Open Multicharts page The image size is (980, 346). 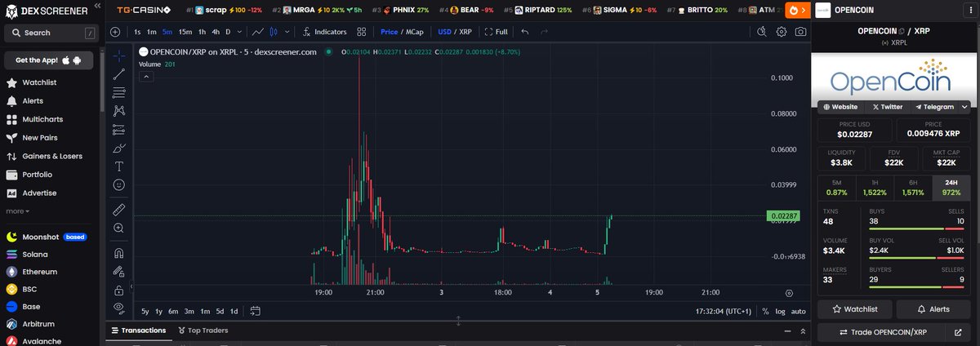click(42, 119)
